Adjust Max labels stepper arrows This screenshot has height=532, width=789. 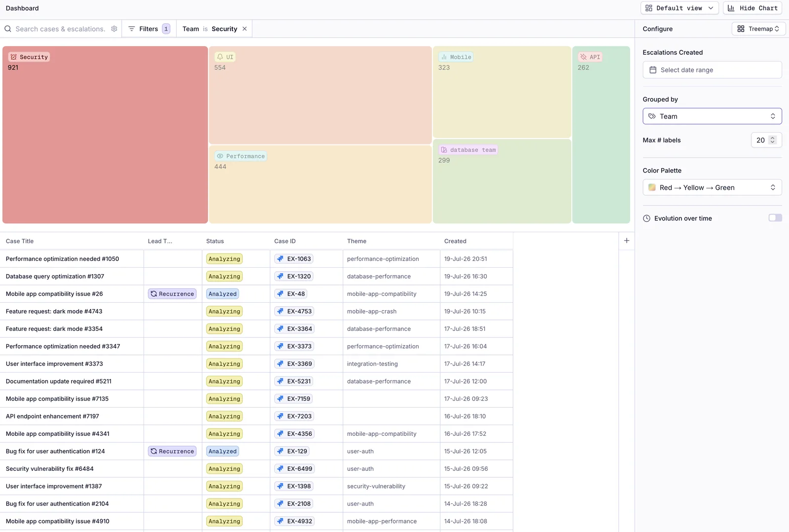point(773,140)
